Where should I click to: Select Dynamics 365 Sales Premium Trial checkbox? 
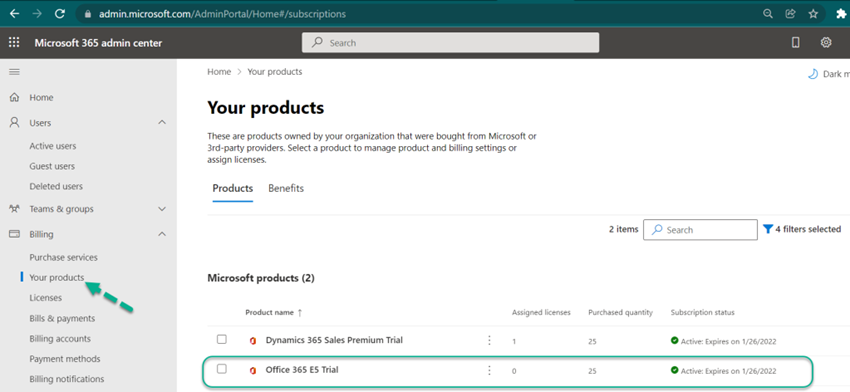pyautogui.click(x=222, y=339)
